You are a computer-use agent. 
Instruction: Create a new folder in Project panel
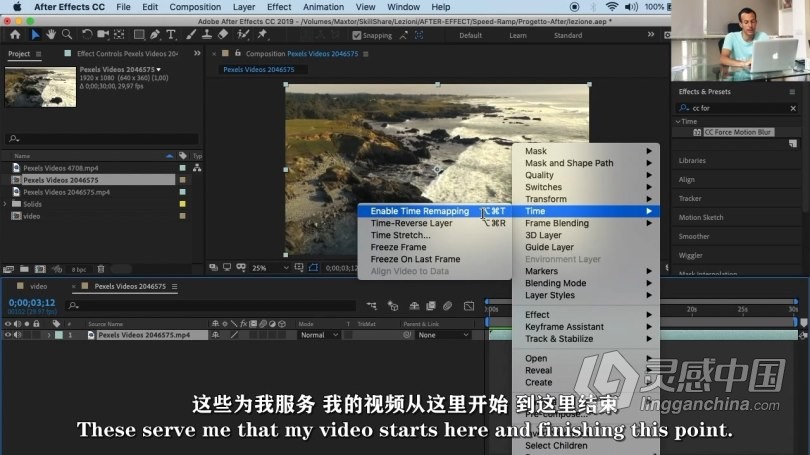[24, 269]
